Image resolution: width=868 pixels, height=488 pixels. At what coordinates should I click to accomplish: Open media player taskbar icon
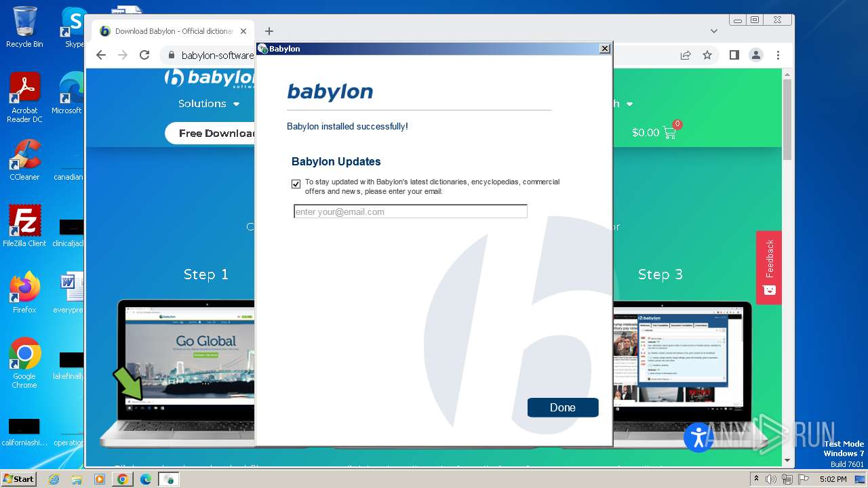click(100, 479)
